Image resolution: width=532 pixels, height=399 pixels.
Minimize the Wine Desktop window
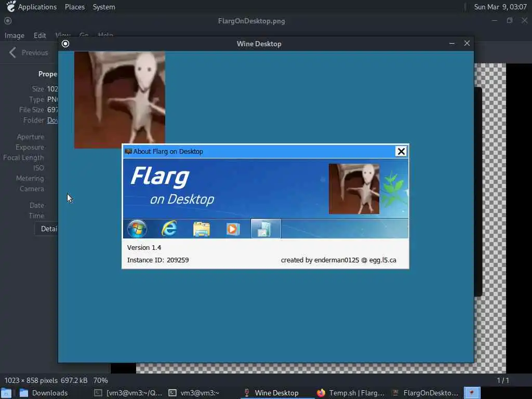pyautogui.click(x=451, y=44)
